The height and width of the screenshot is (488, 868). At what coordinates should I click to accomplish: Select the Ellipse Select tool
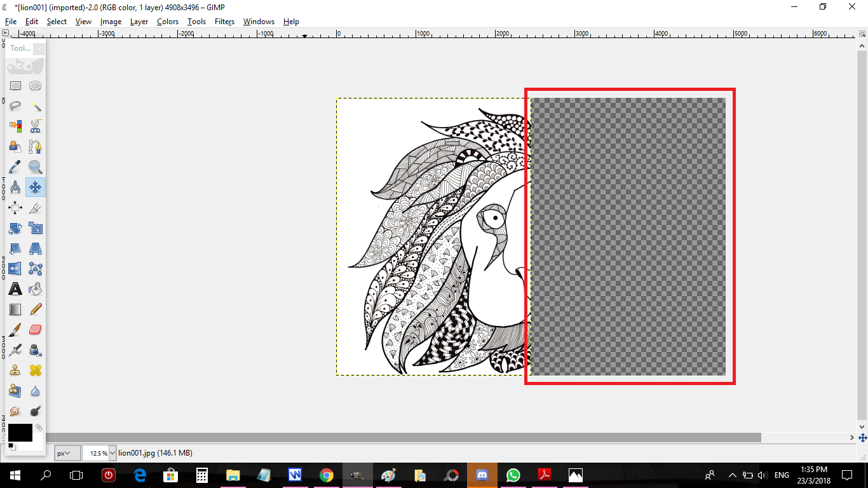(x=36, y=86)
